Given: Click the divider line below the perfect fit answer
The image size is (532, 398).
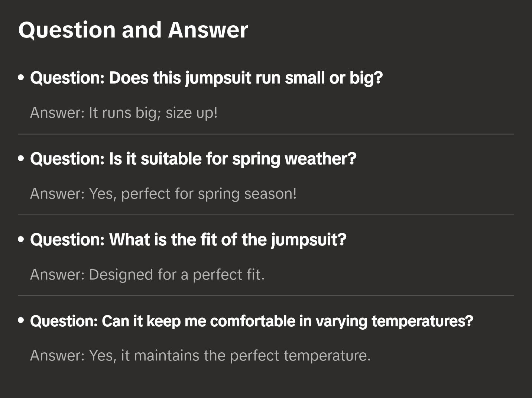Looking at the screenshot, I should coord(266,296).
